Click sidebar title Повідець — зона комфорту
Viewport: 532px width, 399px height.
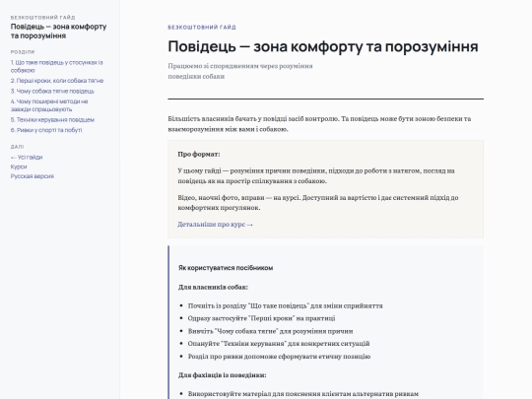pyautogui.click(x=58, y=32)
